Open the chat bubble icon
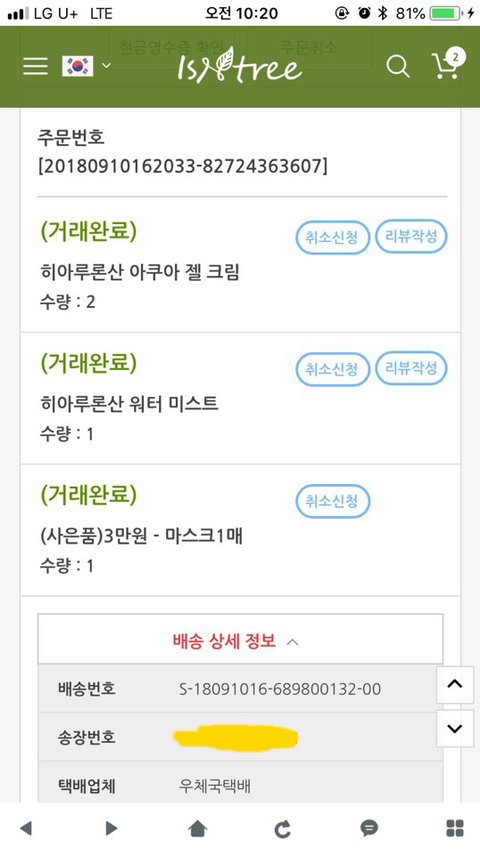This screenshot has width=480, height=854. [x=369, y=828]
